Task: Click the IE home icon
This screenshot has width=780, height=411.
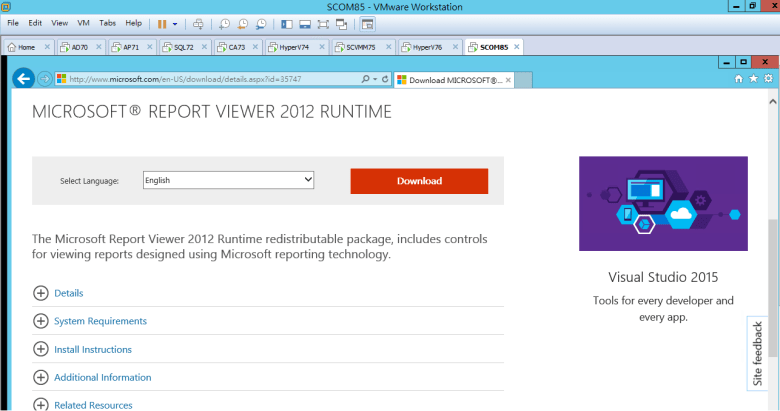Action: (738, 78)
